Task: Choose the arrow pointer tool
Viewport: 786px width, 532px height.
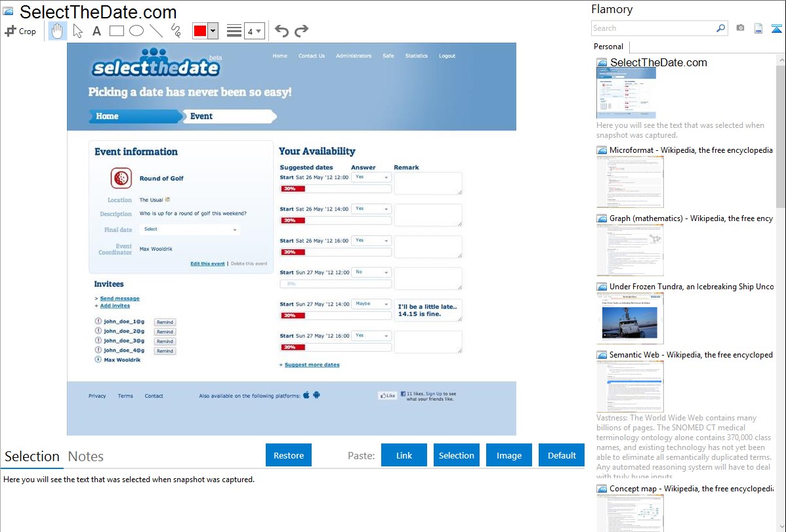Action: point(77,31)
